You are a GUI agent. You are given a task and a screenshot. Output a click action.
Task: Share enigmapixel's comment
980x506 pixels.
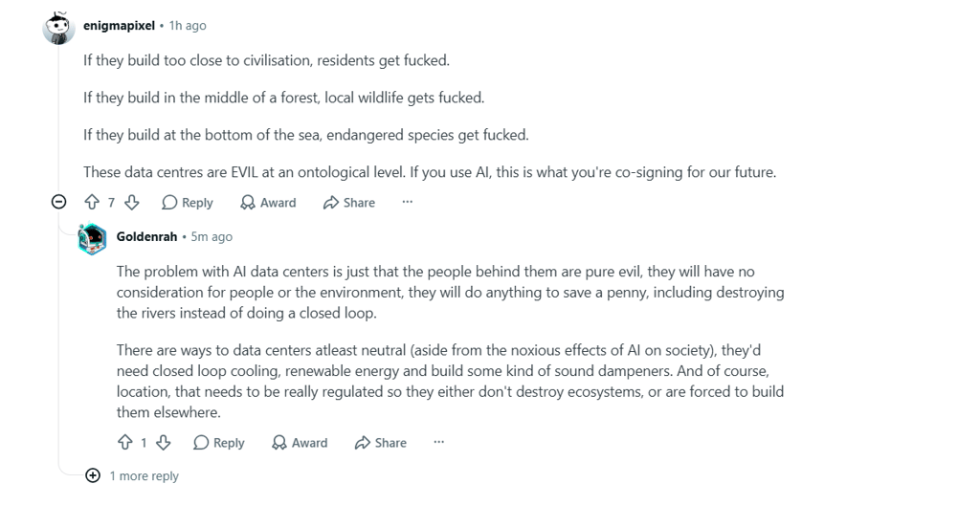349,203
